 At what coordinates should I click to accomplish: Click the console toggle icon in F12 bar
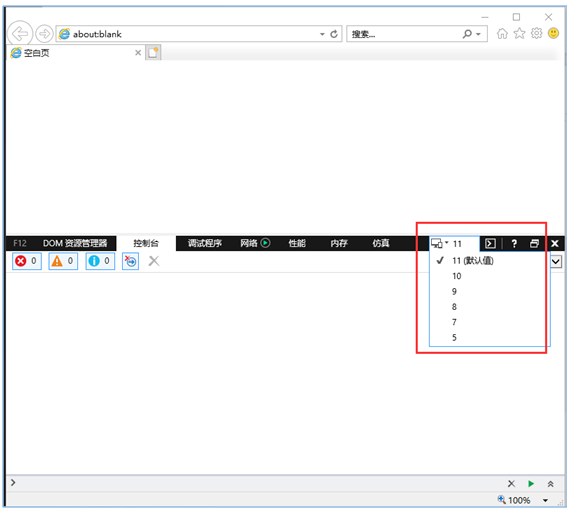490,244
